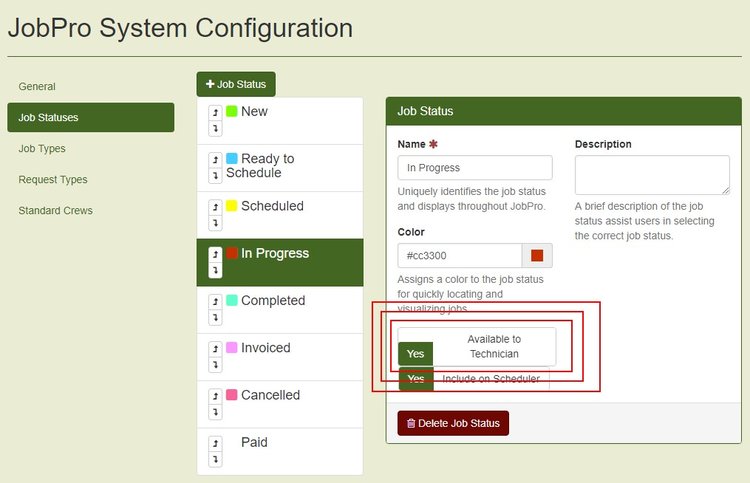Toggle Available to Technician Yes switch
The image size is (750, 483).
click(415, 354)
